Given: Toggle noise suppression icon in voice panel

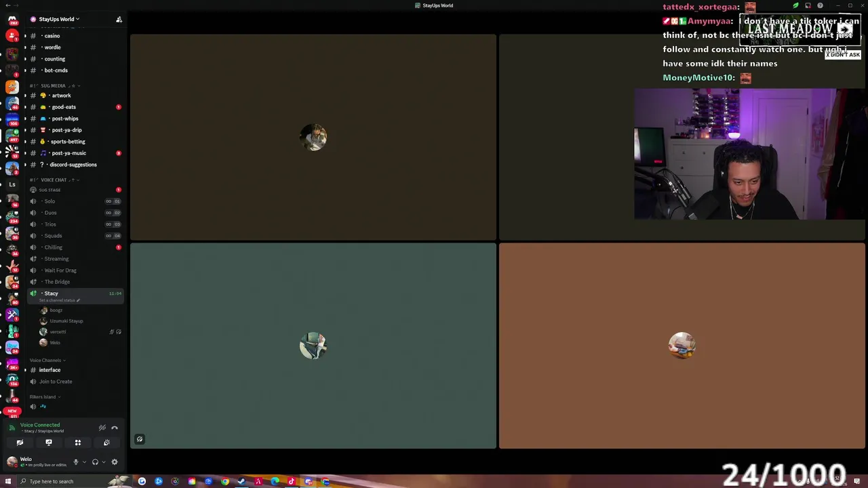Looking at the screenshot, I should coord(102,428).
